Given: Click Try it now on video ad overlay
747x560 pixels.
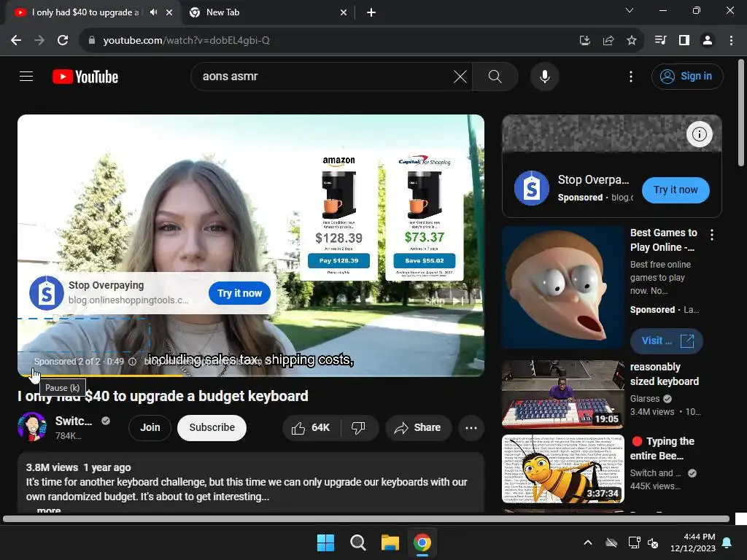Looking at the screenshot, I should point(239,293).
